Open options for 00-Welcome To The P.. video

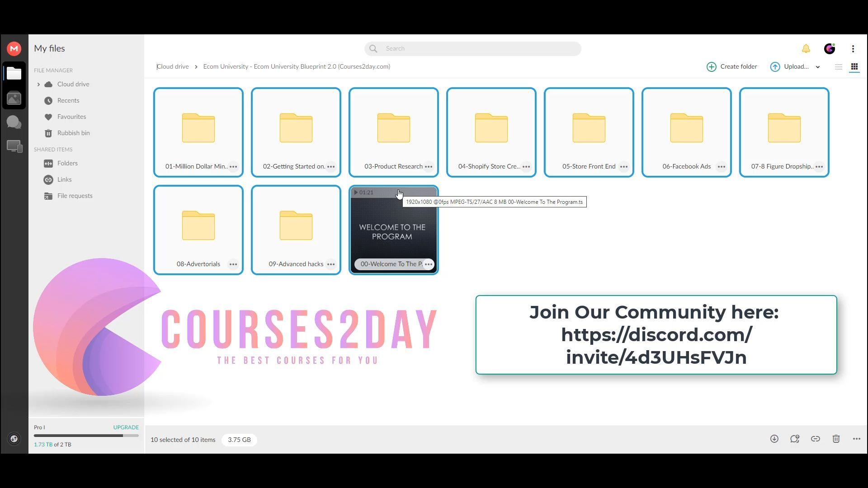pos(429,264)
